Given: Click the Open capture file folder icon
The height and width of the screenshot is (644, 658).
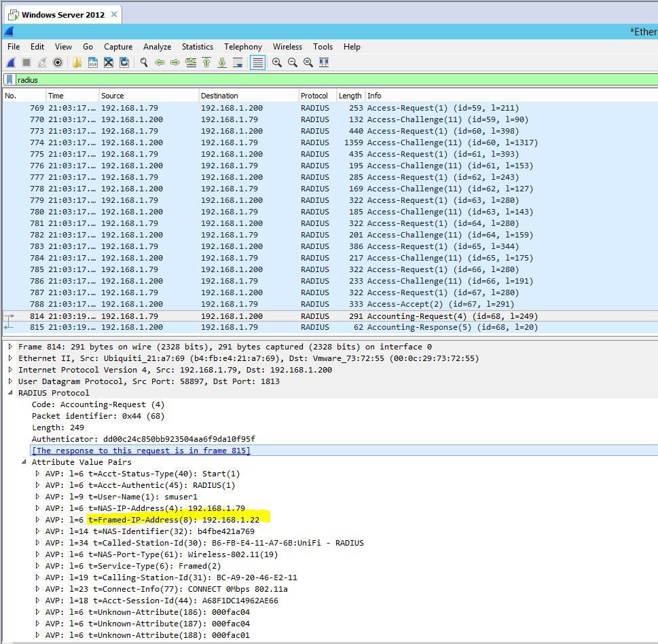Looking at the screenshot, I should tap(77, 62).
